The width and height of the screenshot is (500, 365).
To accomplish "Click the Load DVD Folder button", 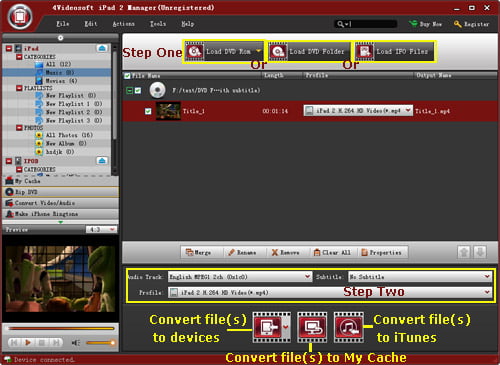I will (x=309, y=52).
